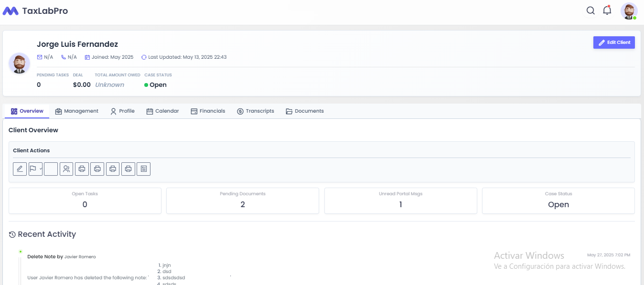
Task: Click the last printer icon in Client Actions
Action: coord(128,169)
